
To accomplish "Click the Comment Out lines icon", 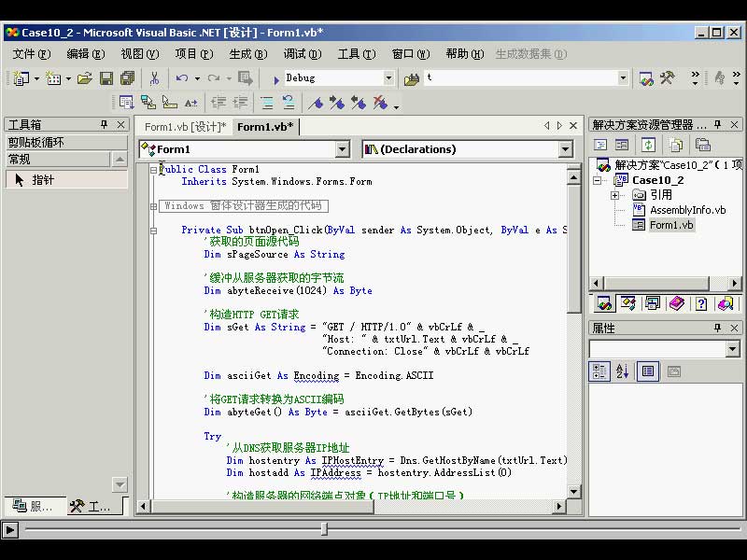I will point(267,102).
